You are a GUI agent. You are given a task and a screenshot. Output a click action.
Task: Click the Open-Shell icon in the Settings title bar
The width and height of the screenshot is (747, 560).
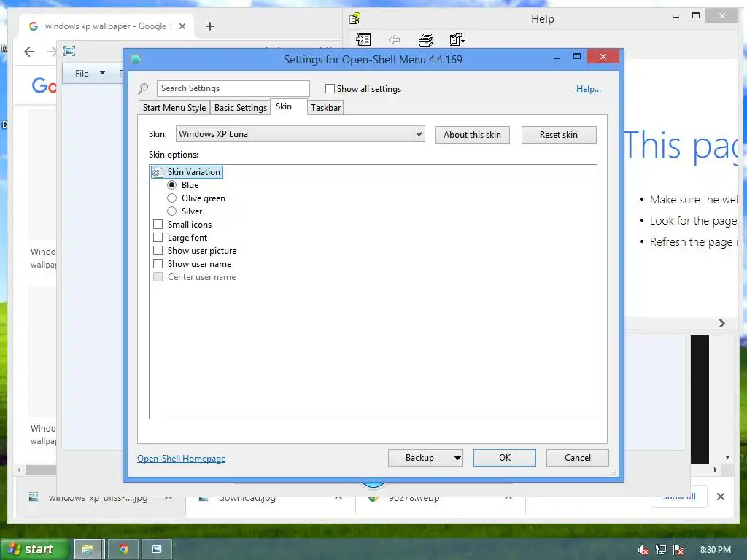coord(136,60)
